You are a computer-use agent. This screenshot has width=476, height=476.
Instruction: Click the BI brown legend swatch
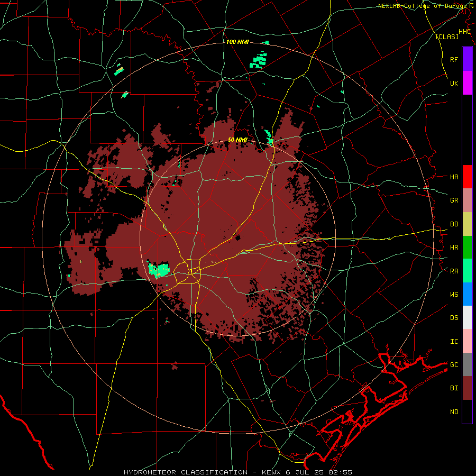coord(467,388)
